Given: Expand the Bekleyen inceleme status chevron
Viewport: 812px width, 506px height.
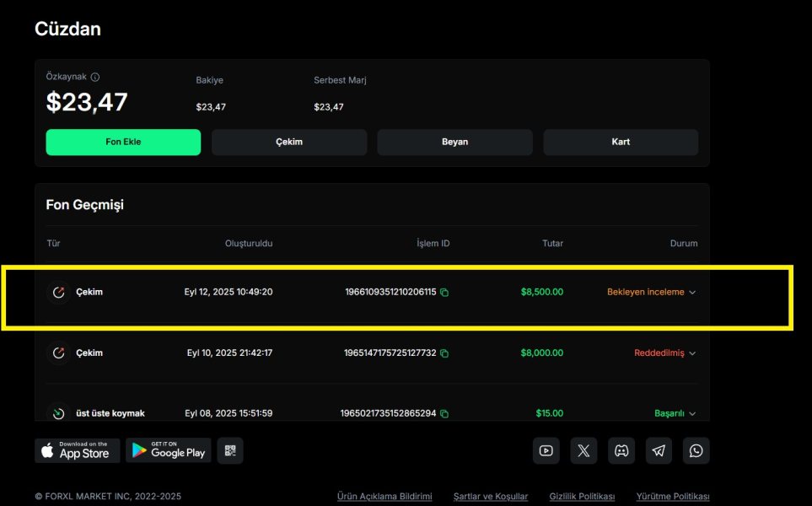Looking at the screenshot, I should click(x=692, y=293).
